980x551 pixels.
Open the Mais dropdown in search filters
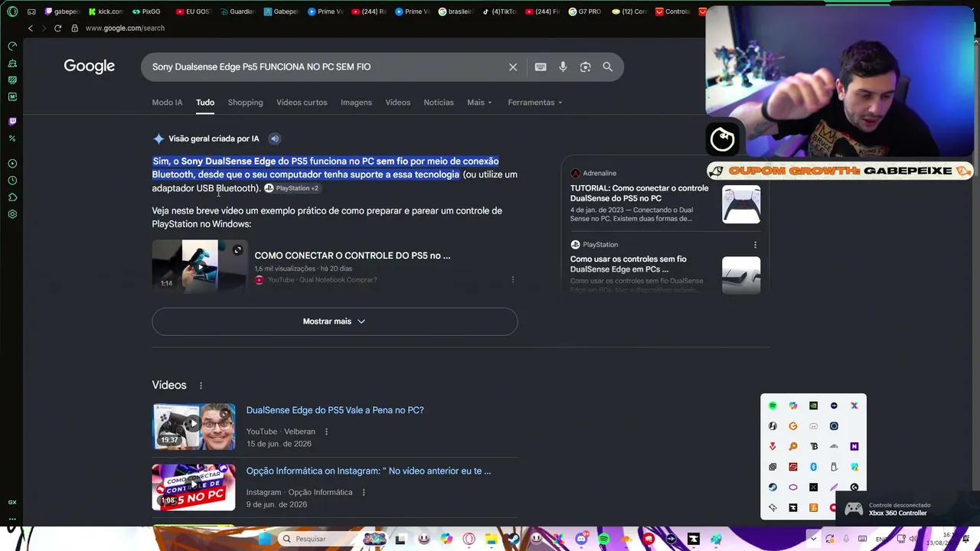[479, 103]
